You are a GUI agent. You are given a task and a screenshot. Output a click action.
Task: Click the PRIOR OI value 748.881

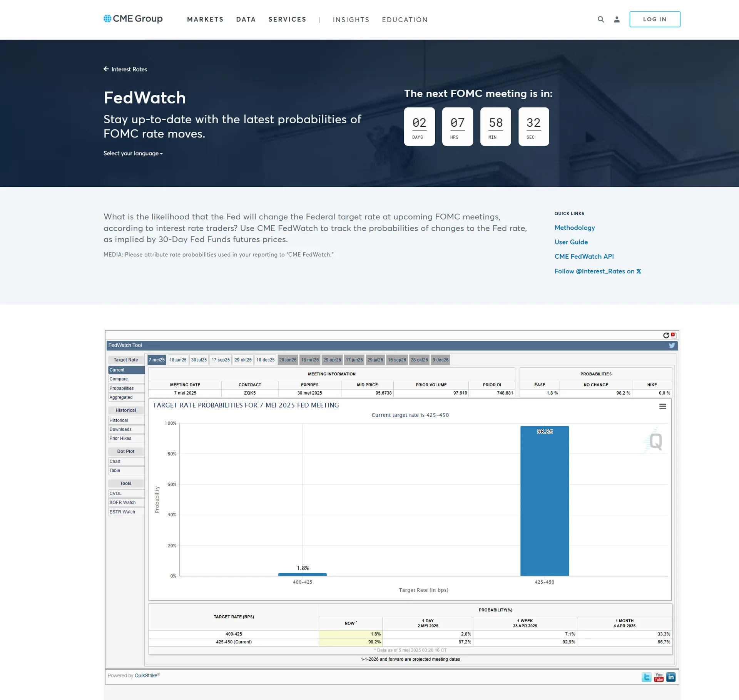(492, 393)
